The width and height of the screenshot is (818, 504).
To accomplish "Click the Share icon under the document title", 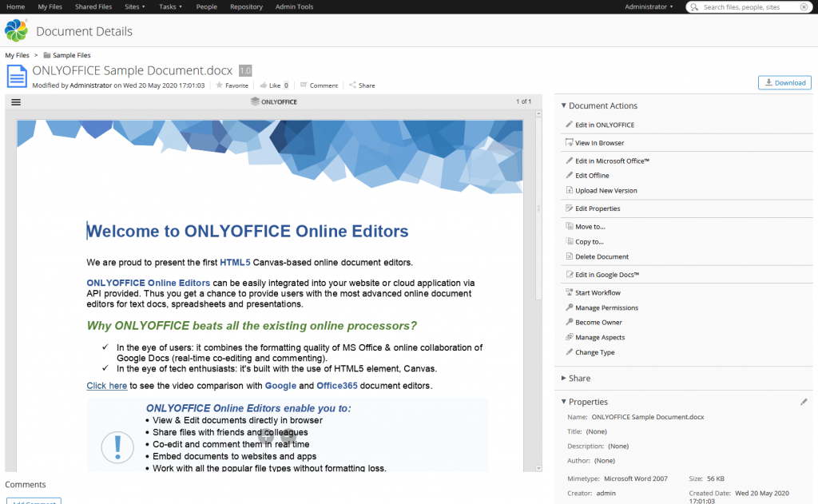I will click(352, 85).
